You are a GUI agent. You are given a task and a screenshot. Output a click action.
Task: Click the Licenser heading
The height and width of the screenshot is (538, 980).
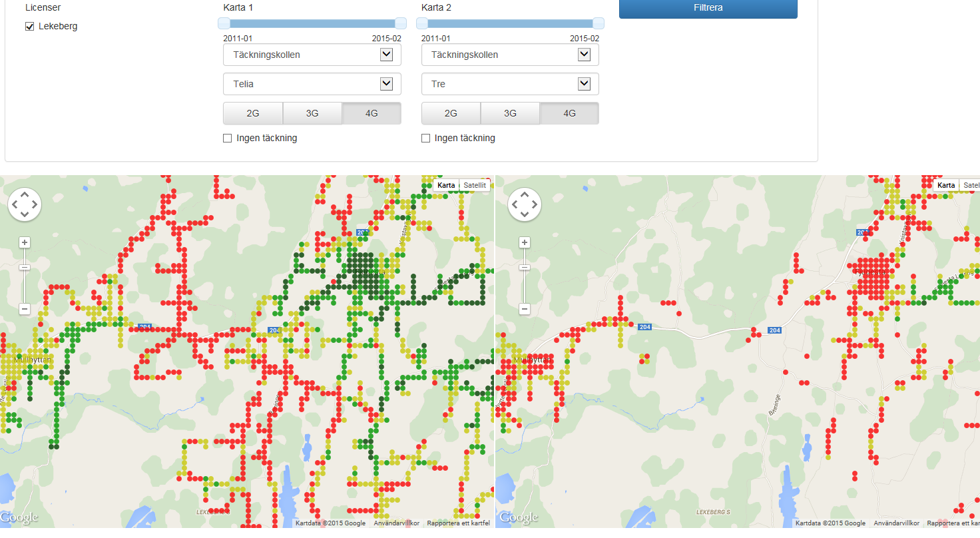43,8
